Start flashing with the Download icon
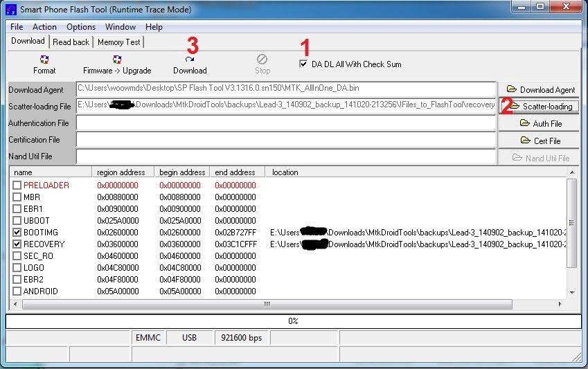The image size is (588, 369). (x=190, y=60)
